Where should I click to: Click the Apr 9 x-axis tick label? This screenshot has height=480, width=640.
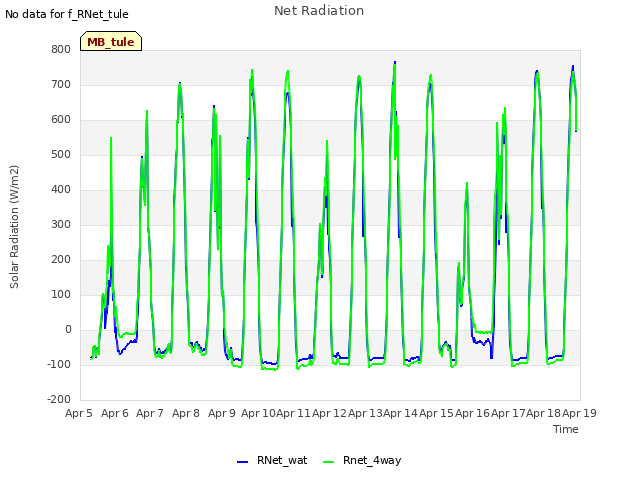click(222, 413)
